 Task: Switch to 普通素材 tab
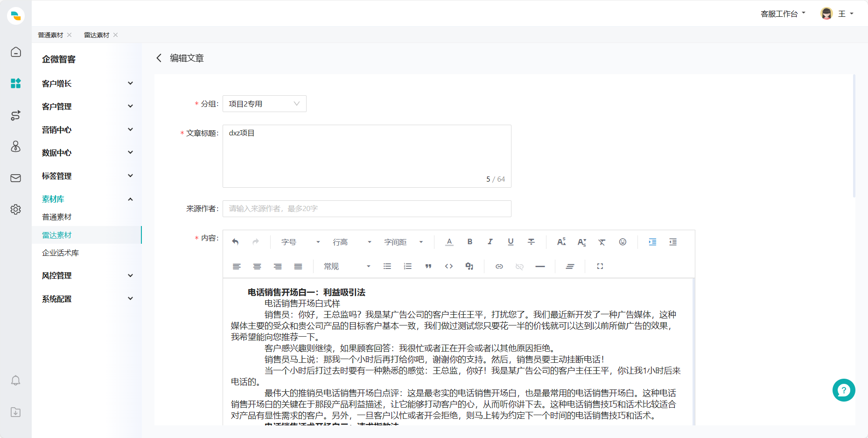50,35
